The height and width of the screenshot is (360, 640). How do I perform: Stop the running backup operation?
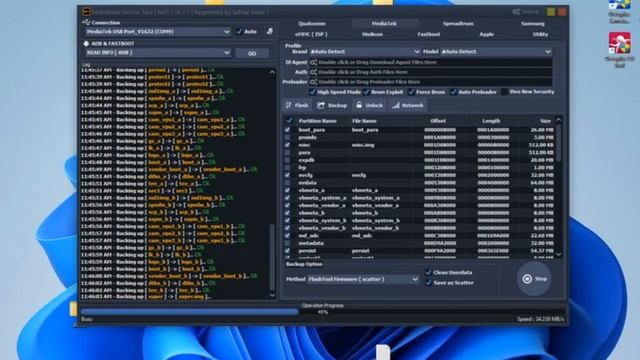point(534,279)
